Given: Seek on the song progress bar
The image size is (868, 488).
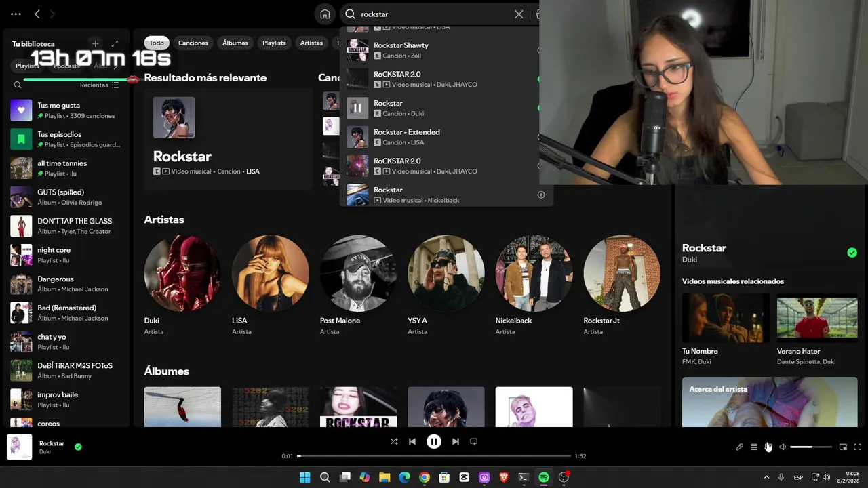Looking at the screenshot, I should pos(434,456).
